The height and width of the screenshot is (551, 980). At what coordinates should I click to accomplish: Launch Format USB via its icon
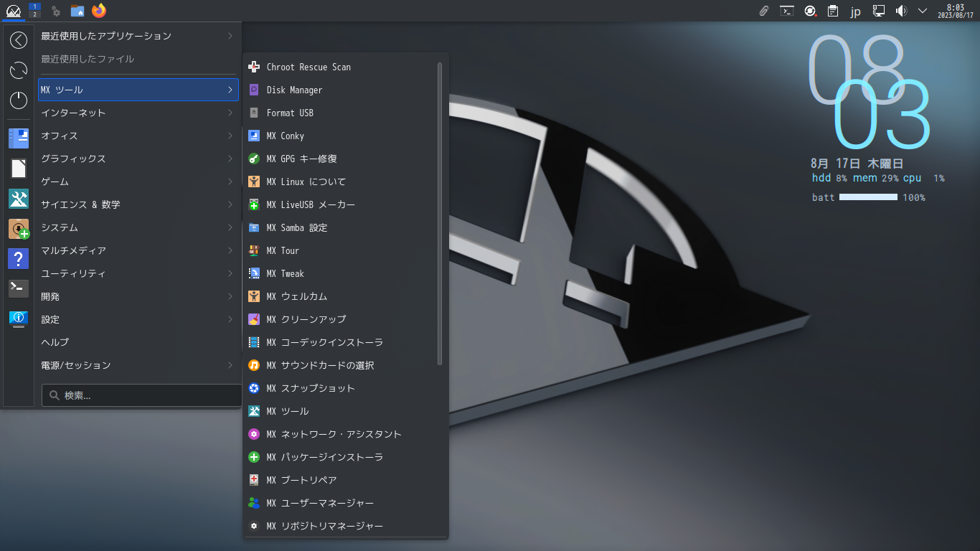[253, 113]
